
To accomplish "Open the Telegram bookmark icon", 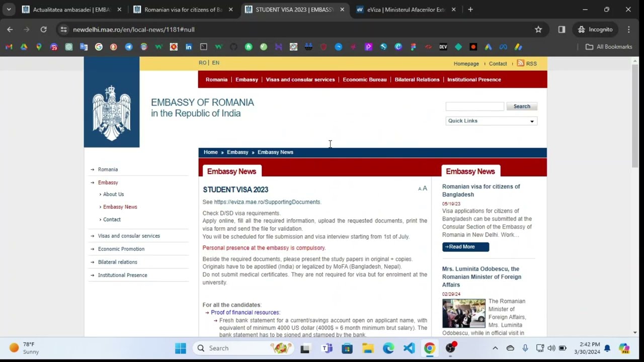I will pos(129,47).
